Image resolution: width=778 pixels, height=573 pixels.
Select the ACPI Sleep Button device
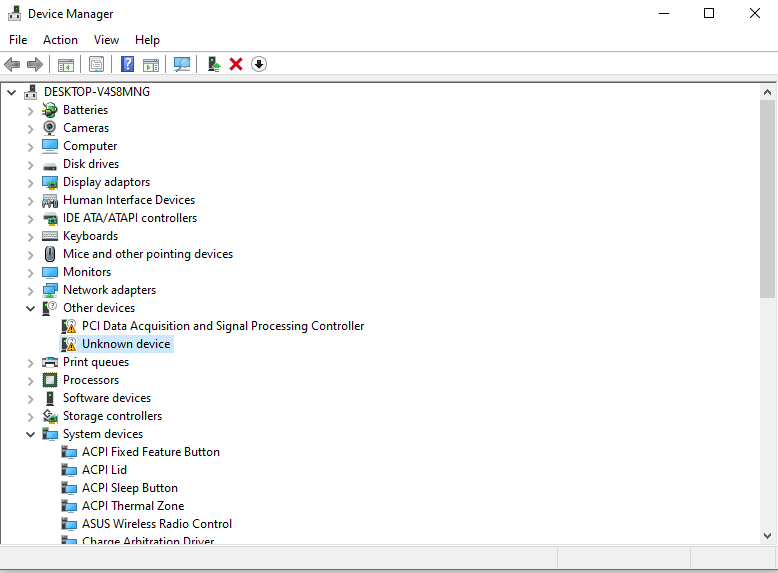click(130, 488)
